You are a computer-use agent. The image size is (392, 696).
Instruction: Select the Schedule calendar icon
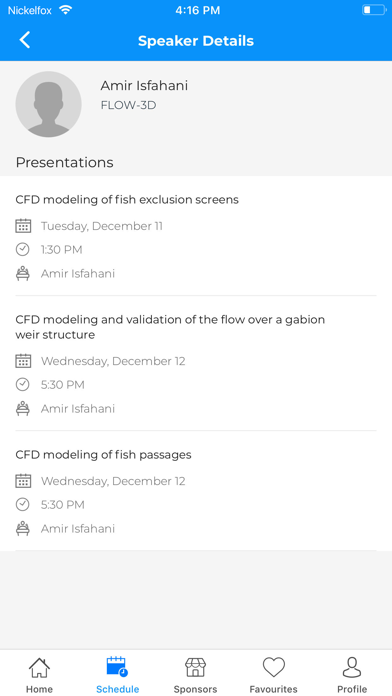(x=117, y=667)
